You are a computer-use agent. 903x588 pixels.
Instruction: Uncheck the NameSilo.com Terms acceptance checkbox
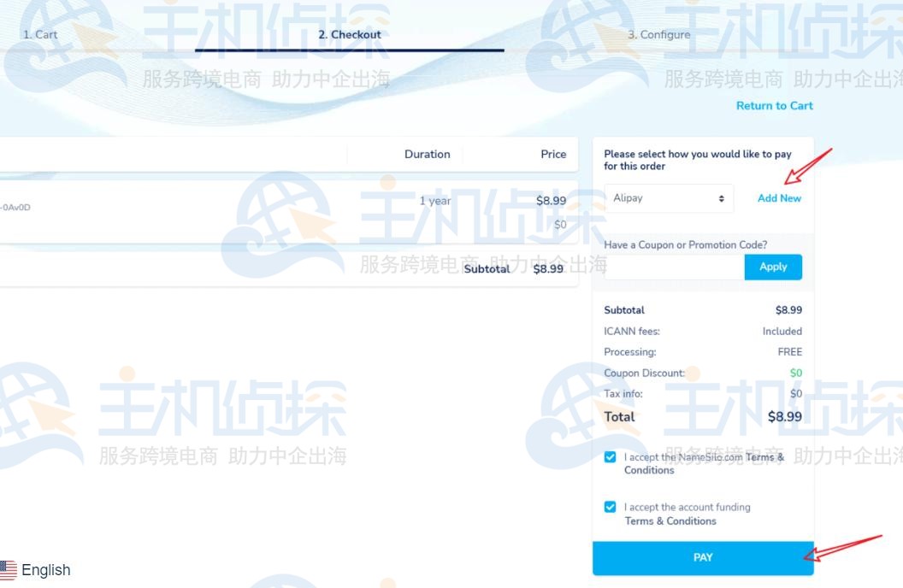point(610,456)
